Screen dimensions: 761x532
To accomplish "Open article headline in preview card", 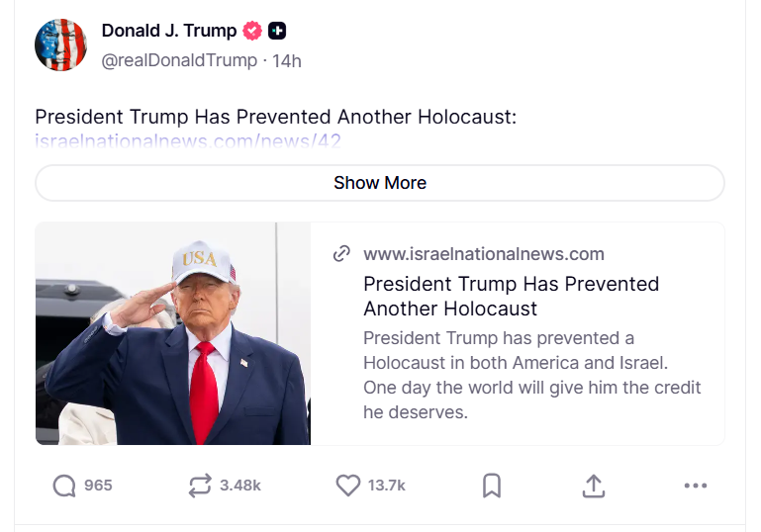I will pyautogui.click(x=511, y=297).
